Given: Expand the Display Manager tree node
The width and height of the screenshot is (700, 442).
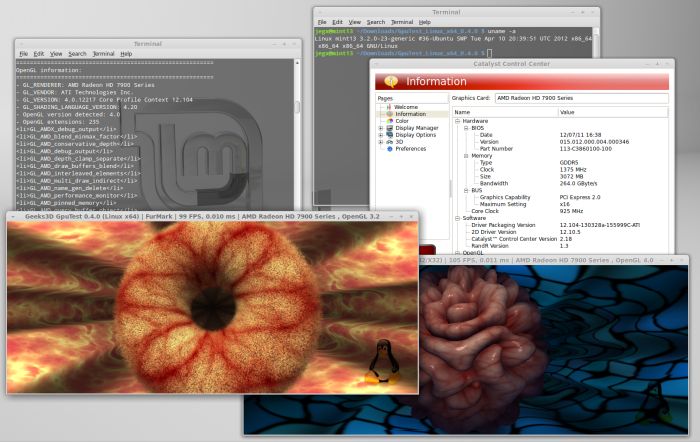Looking at the screenshot, I should pos(381,128).
